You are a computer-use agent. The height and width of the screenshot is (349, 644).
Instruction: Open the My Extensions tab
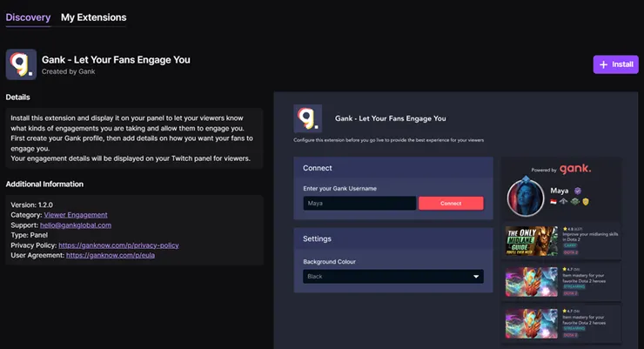(94, 17)
